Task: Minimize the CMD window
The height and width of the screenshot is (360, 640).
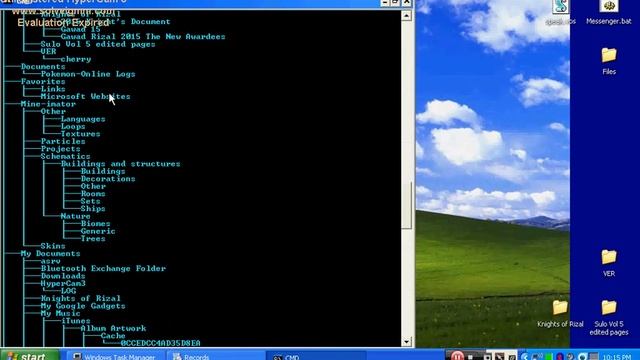Action: pos(385,2)
